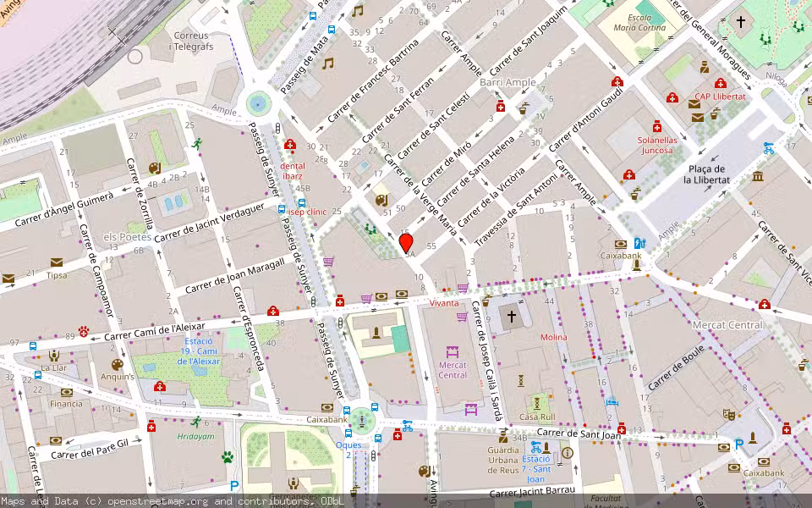Click the Carrer Camí de l'Aleixar street label
Viewport: 812px width, 508px height.
[154, 332]
